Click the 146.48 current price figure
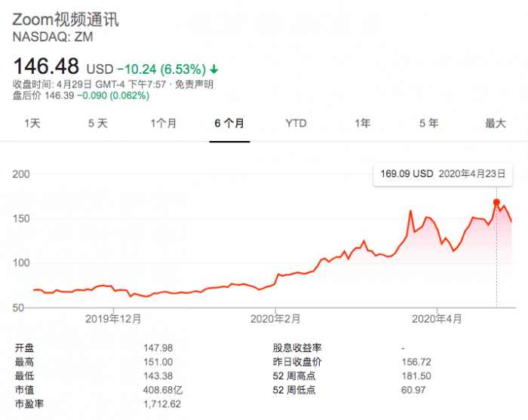This screenshot has height=420, width=528. [x=46, y=65]
